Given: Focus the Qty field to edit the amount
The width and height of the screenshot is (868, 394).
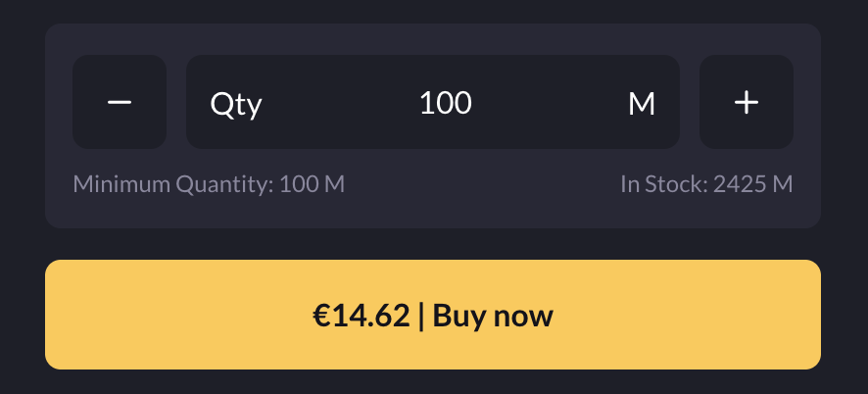Looking at the screenshot, I should point(446,102).
